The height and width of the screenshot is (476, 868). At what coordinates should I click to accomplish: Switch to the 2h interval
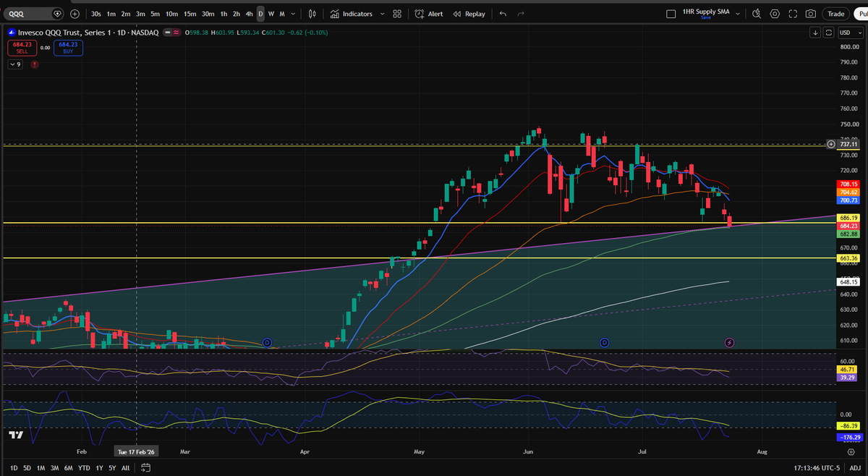tap(237, 14)
